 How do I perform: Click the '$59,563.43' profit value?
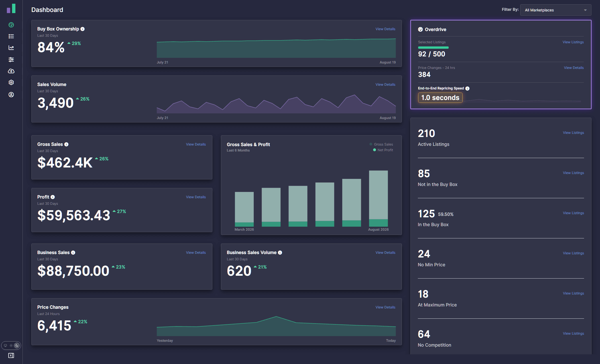pos(74,215)
